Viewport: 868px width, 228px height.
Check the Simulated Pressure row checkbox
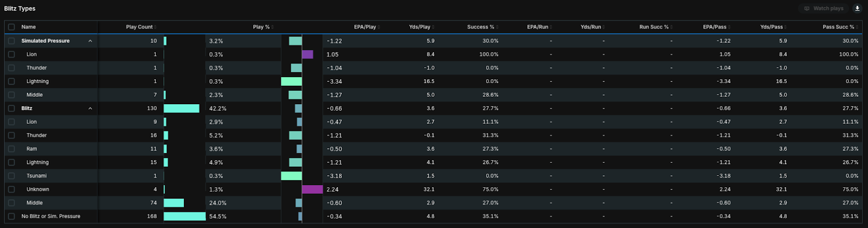click(11, 41)
